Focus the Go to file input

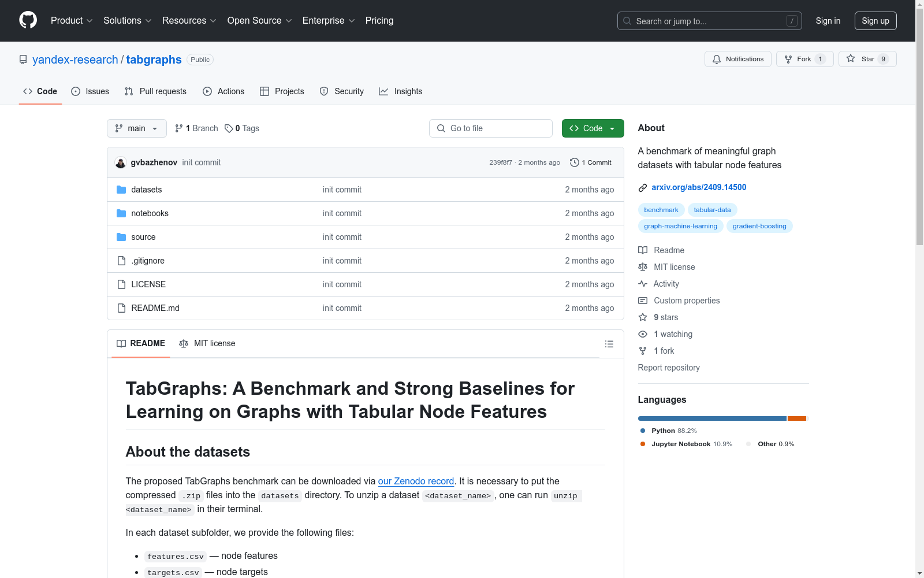[x=491, y=128]
